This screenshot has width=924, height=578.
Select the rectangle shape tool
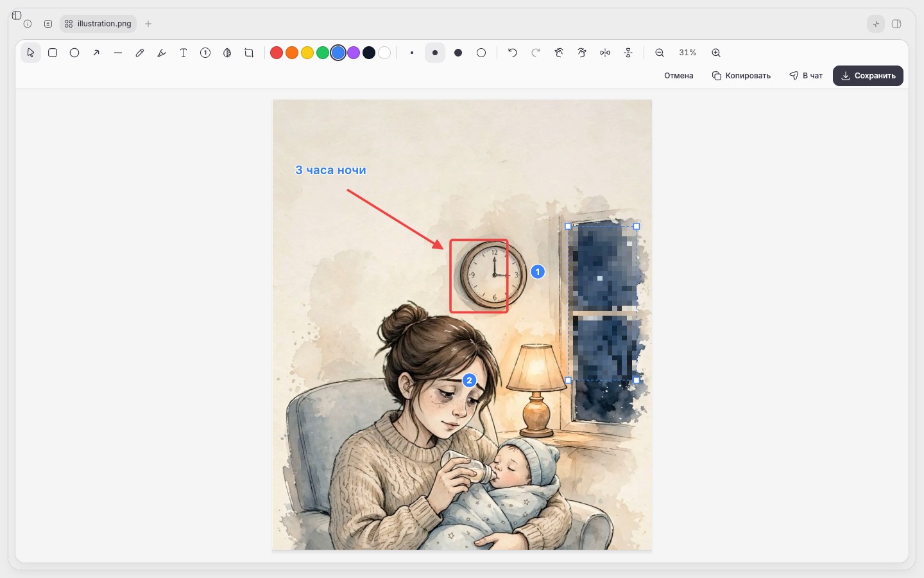tap(53, 53)
